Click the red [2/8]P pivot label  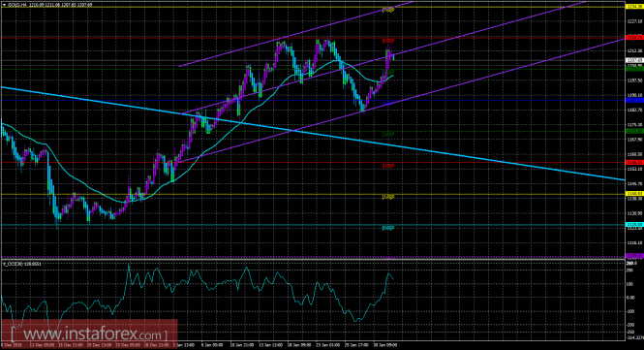tap(388, 166)
